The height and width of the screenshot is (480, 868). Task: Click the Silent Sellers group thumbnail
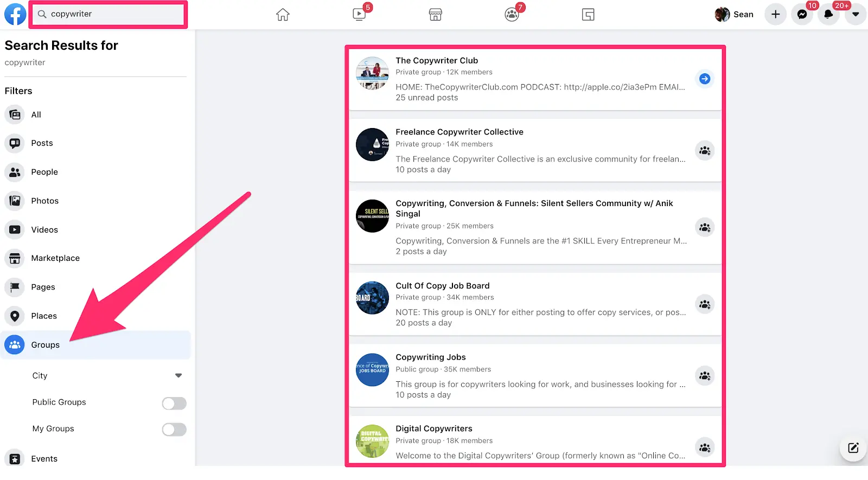pos(372,216)
